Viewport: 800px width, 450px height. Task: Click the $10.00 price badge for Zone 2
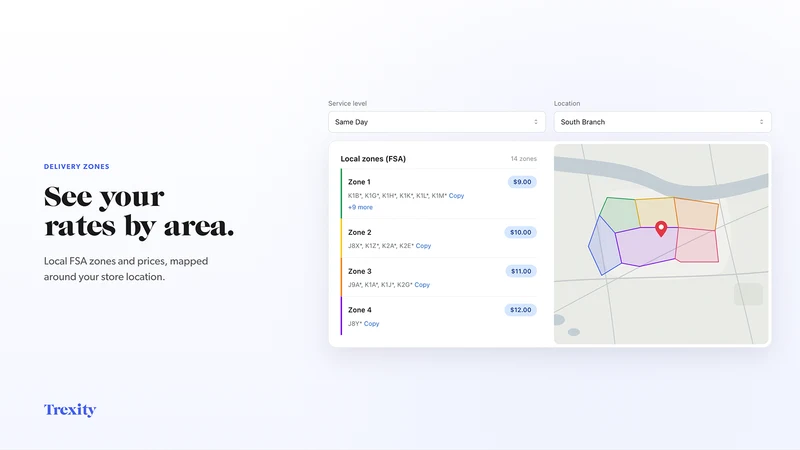tap(520, 232)
